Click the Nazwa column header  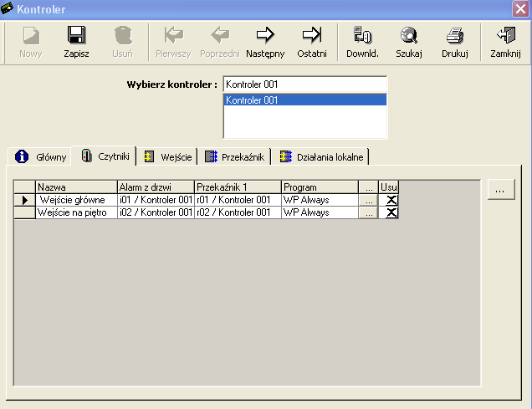coord(76,187)
